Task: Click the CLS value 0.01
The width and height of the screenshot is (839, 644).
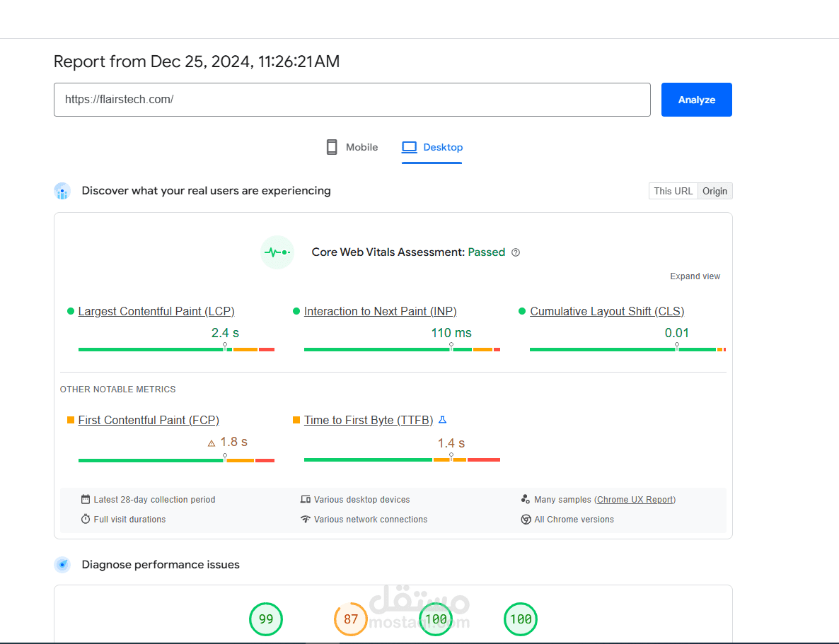Action: coord(677,333)
